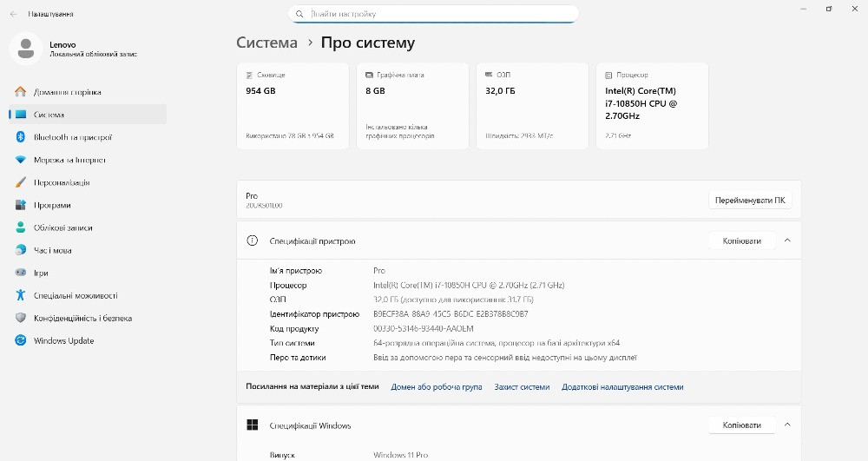
Task: Open Windows Update settings page
Action: click(88, 341)
